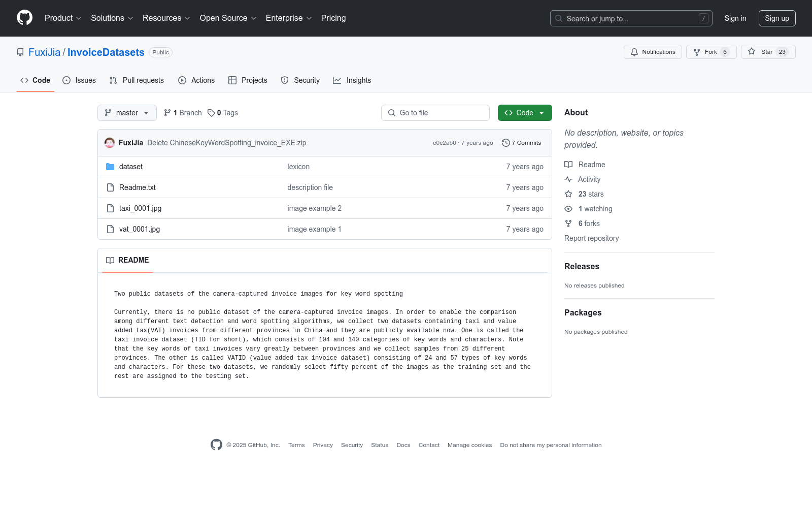Open the footer Terms link
The height and width of the screenshot is (508, 812).
[296, 445]
